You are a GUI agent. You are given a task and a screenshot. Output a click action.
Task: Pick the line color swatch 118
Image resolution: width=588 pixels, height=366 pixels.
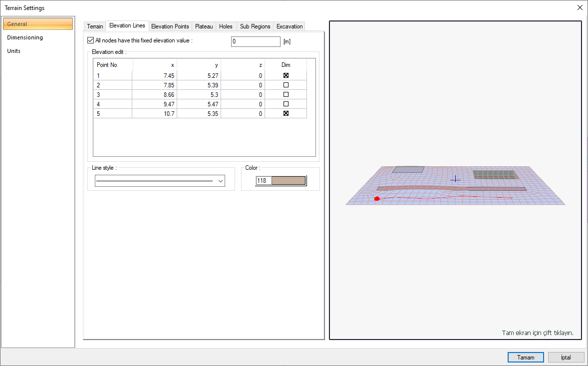click(x=288, y=181)
